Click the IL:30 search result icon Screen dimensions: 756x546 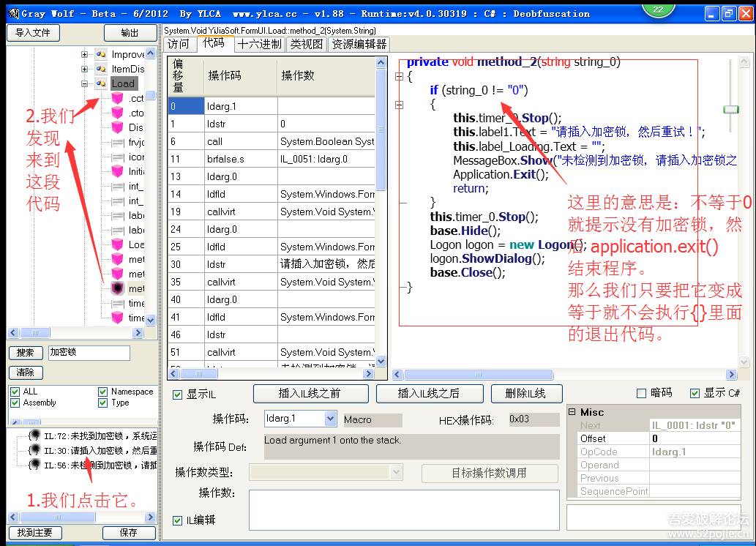[34, 451]
